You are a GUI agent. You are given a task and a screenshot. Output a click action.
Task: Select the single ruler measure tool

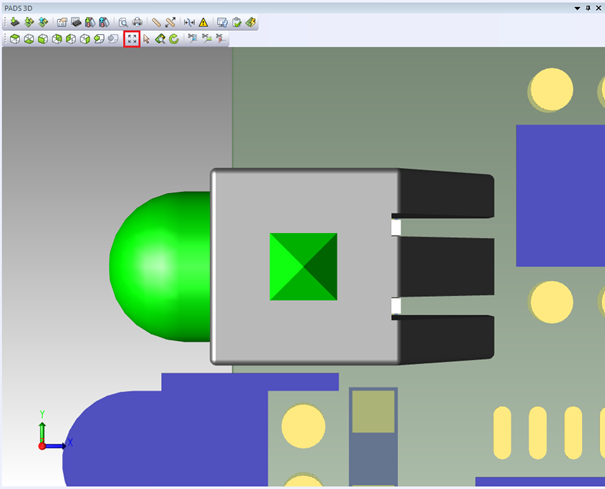(156, 22)
